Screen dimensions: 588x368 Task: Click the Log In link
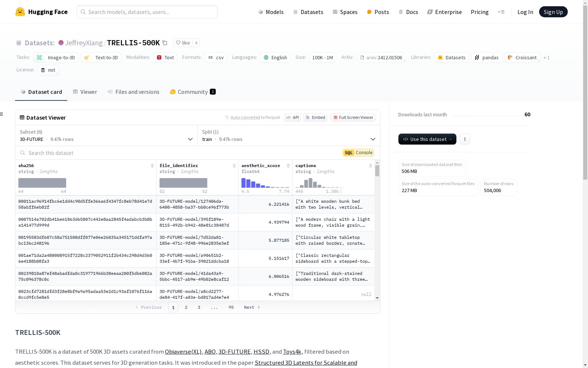pyautogui.click(x=525, y=12)
